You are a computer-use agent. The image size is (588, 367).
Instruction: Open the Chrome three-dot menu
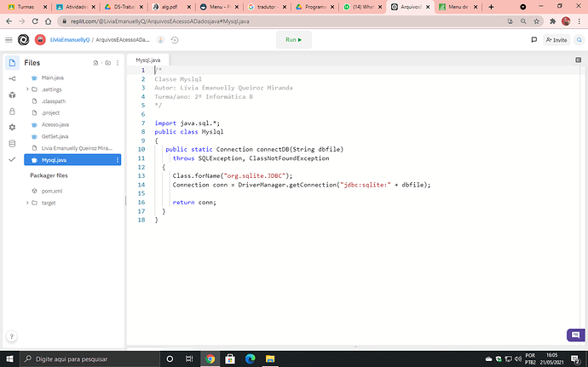pos(579,21)
